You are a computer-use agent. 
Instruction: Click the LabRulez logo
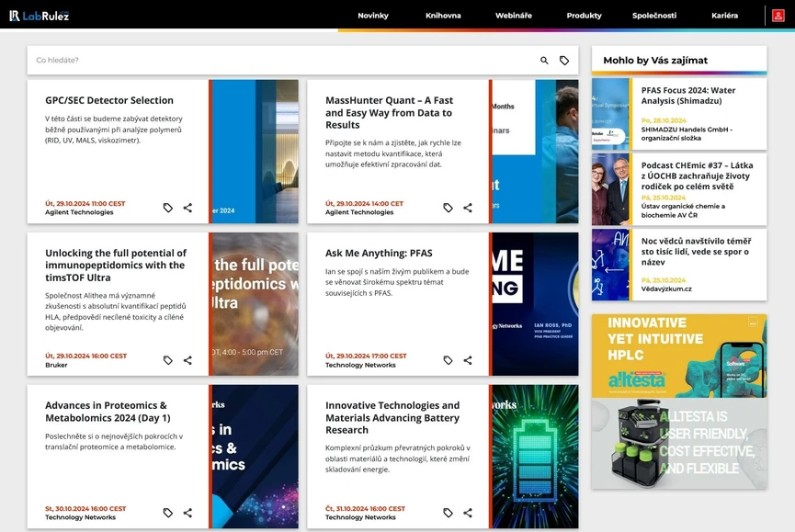click(39, 16)
